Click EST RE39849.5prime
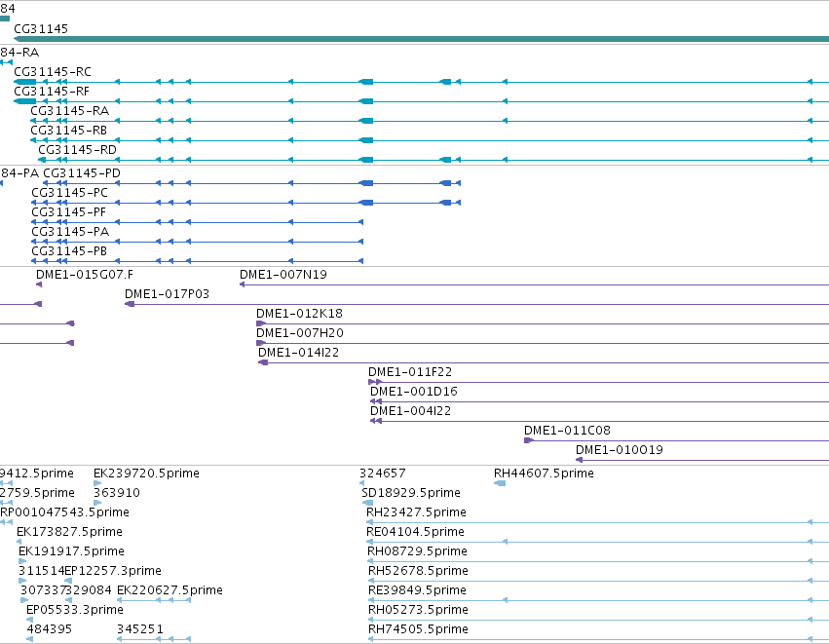Screen dimensions: 829x644 418,591
